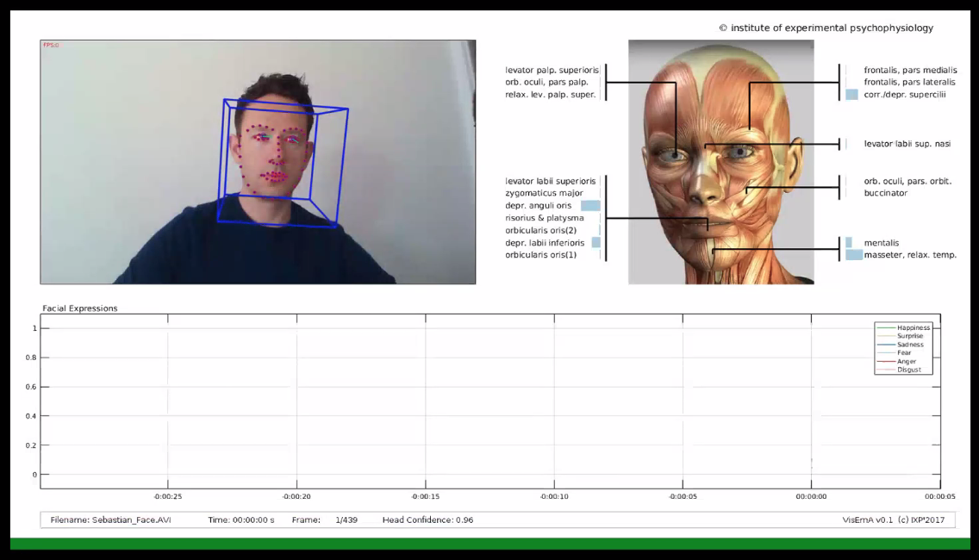This screenshot has height=560, width=979.
Task: Select the Disgust legend entry
Action: (908, 370)
